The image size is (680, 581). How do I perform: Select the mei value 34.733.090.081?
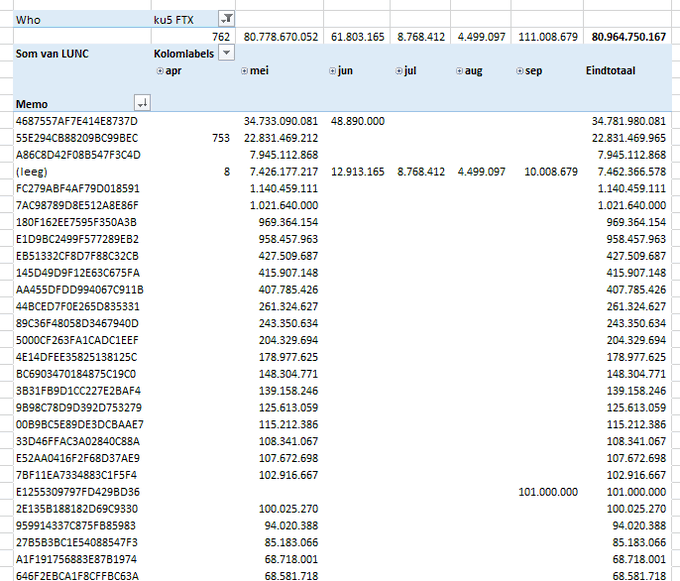tap(281, 121)
